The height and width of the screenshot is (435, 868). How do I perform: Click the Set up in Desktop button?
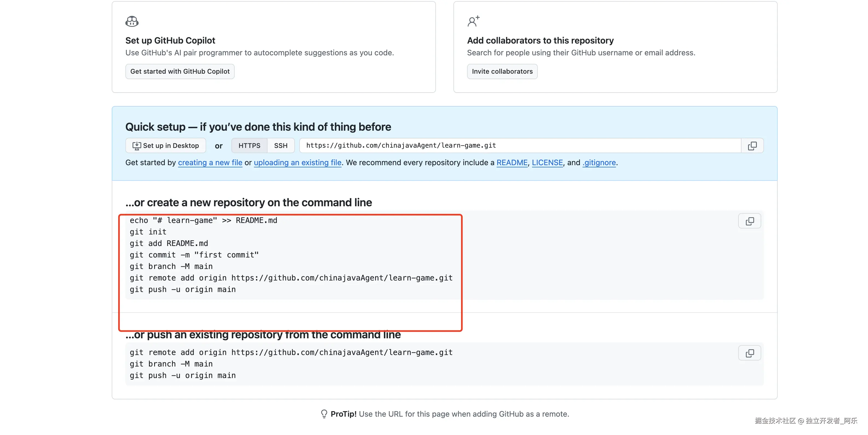tap(165, 146)
